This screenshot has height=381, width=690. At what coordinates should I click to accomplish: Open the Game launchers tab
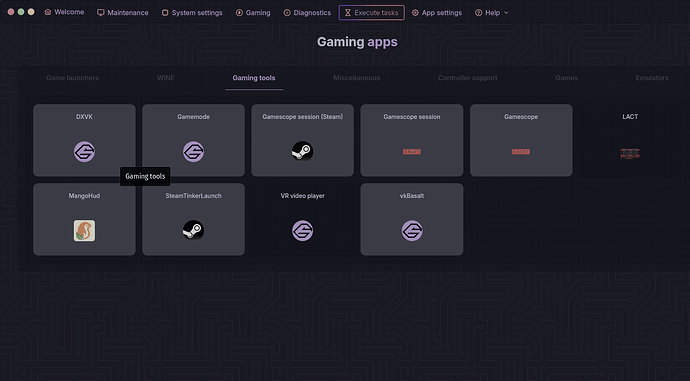pyautogui.click(x=72, y=78)
